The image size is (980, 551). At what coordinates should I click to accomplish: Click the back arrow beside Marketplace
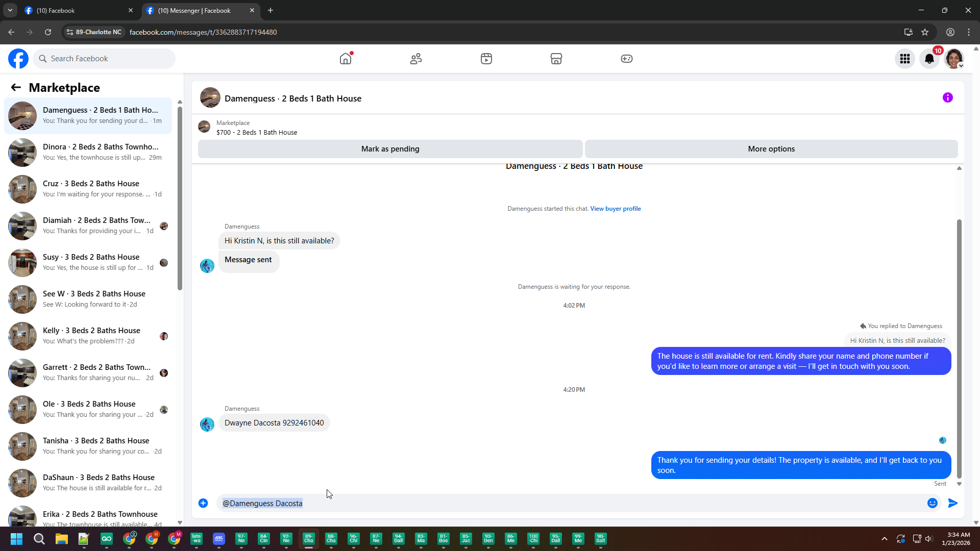[16, 88]
